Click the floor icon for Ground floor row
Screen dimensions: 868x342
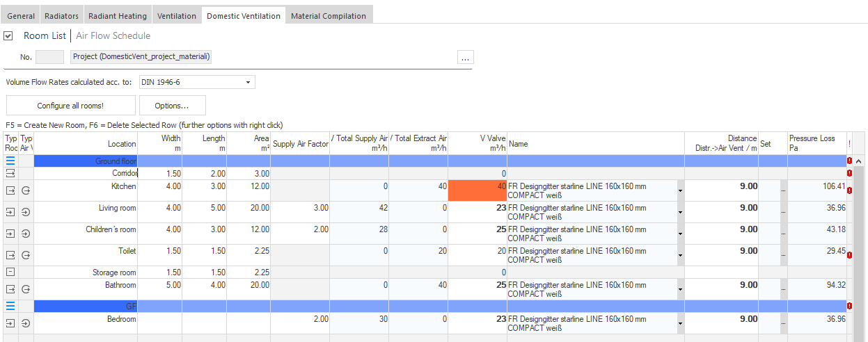[10, 161]
